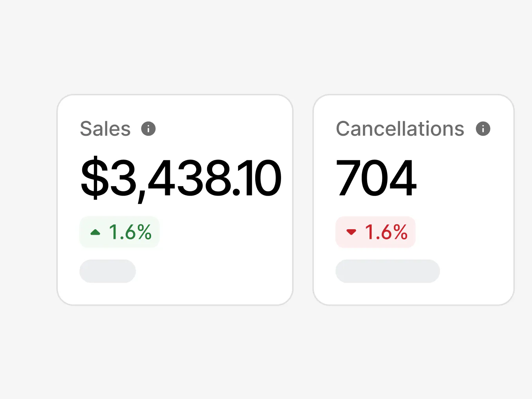Click the dollar sign in Sales amount

click(94, 178)
